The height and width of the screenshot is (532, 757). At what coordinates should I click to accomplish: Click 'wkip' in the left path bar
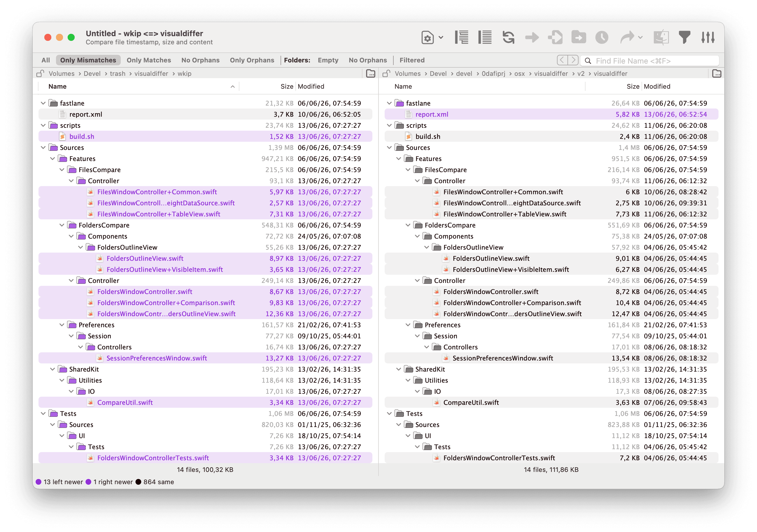(x=184, y=73)
